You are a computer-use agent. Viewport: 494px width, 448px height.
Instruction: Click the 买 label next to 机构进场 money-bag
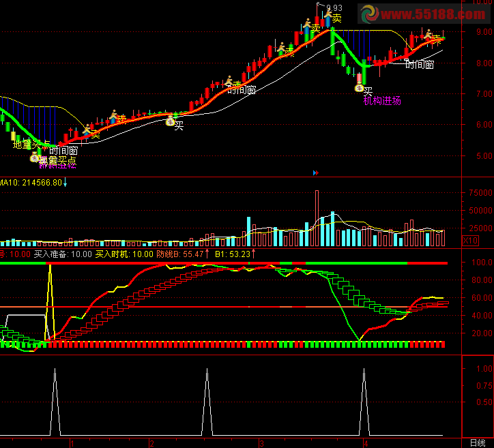(368, 91)
